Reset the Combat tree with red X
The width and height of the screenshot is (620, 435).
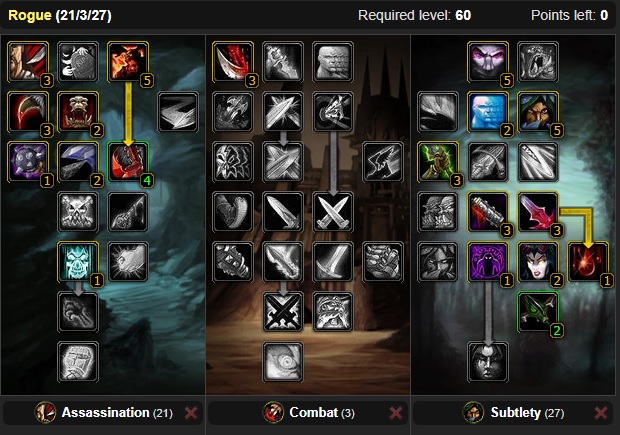(x=396, y=412)
